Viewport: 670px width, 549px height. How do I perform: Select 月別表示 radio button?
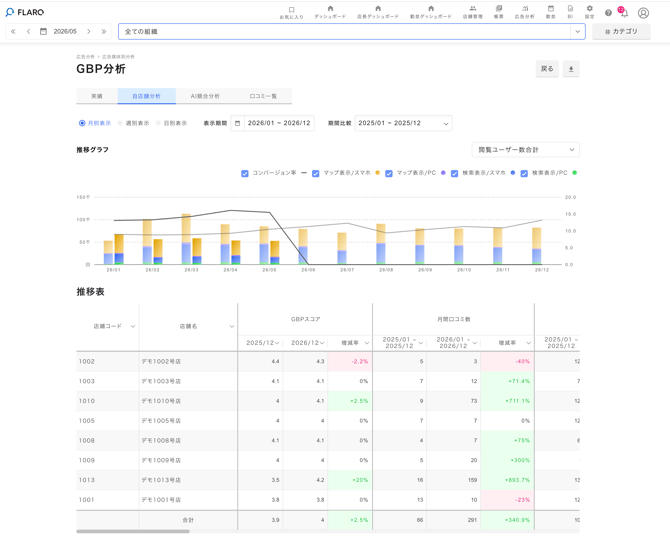click(82, 123)
